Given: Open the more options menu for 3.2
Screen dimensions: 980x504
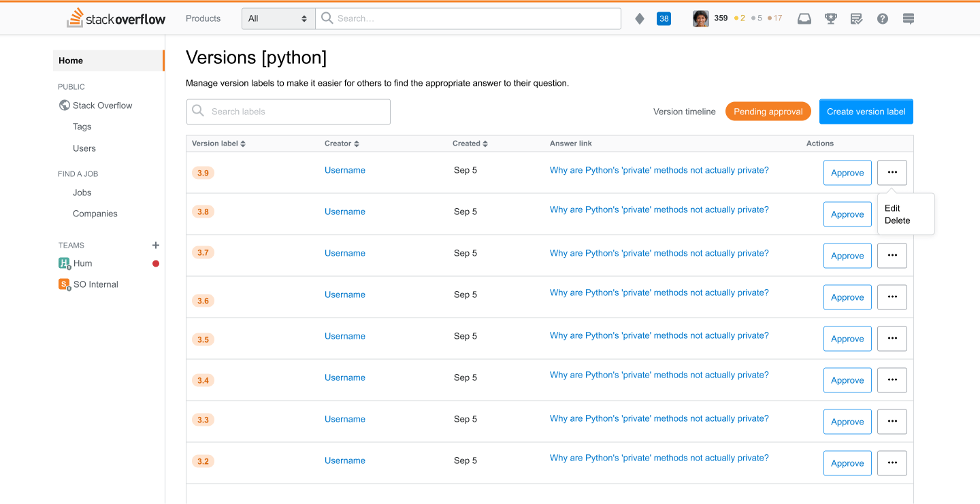Looking at the screenshot, I should pyautogui.click(x=892, y=463).
